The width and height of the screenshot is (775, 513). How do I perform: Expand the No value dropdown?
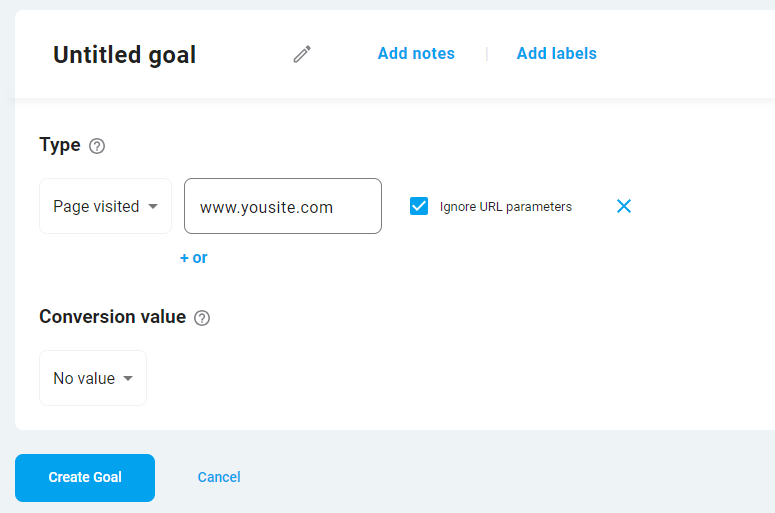click(92, 378)
